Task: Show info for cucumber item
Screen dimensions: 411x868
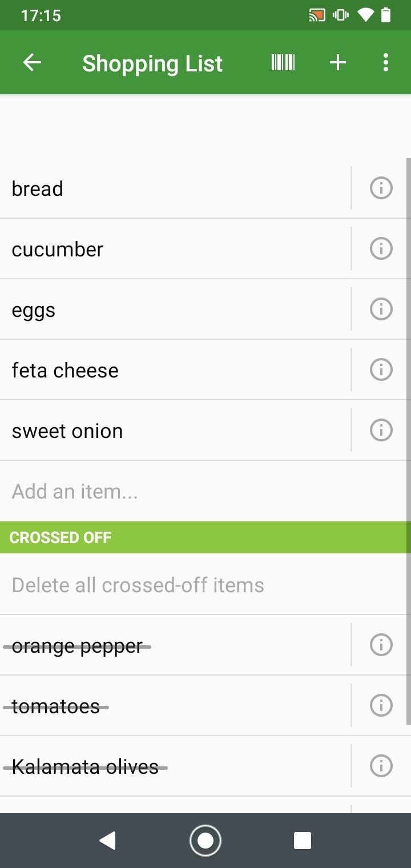Action: 381,248
